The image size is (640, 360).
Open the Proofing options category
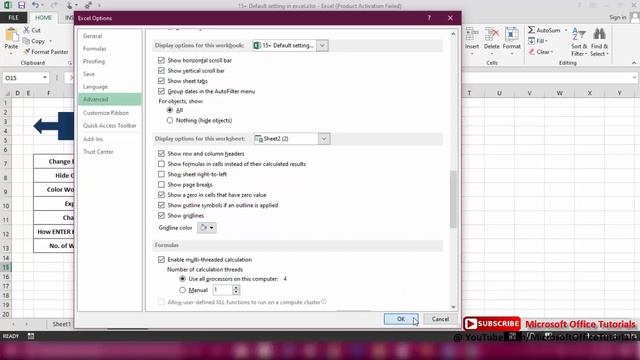click(x=110, y=61)
